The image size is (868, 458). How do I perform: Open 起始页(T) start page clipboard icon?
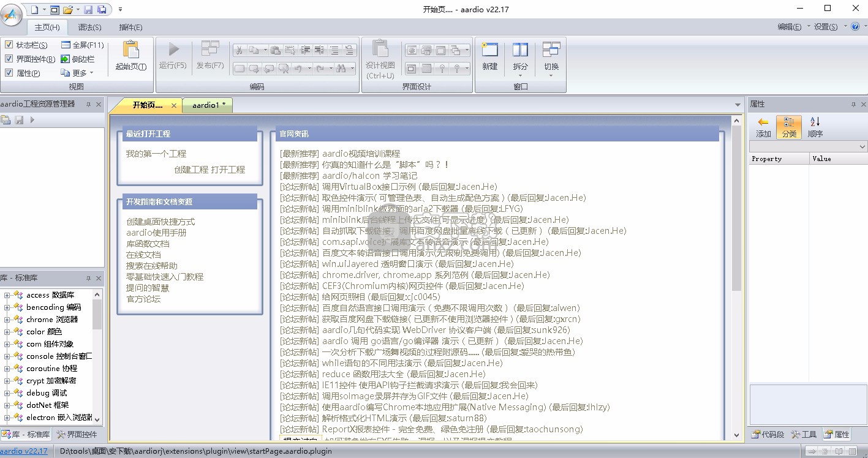tap(130, 51)
